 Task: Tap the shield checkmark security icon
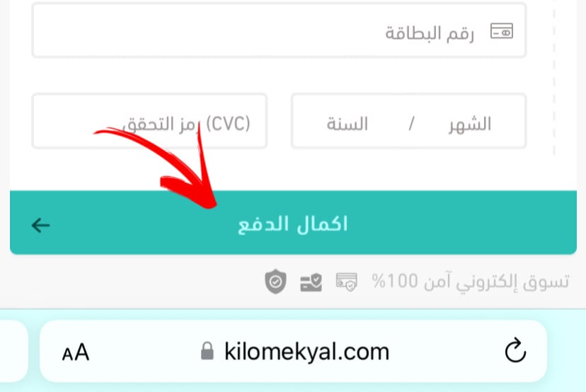click(x=275, y=281)
